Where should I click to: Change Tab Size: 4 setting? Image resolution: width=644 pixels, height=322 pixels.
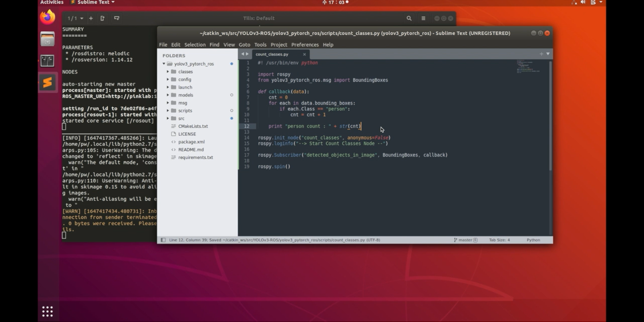(x=499, y=240)
